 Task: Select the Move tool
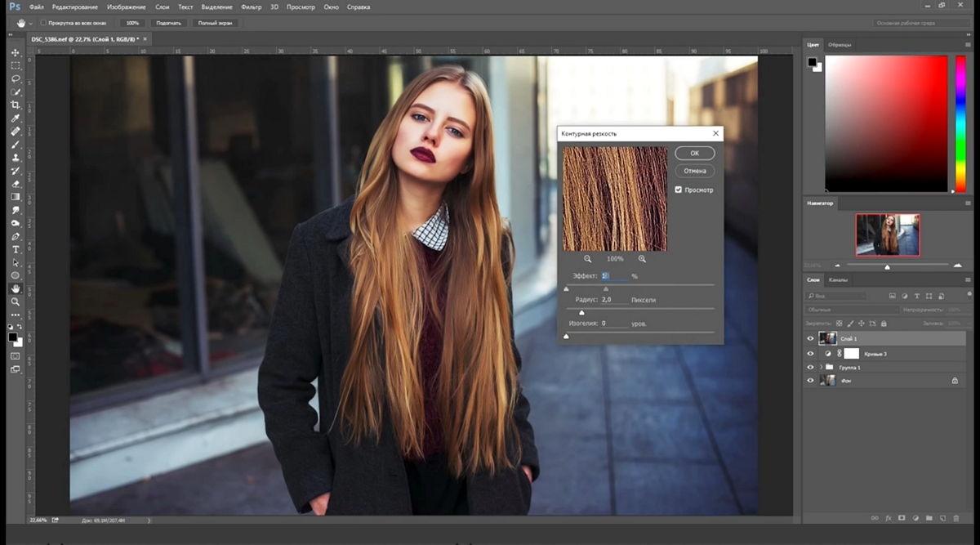tap(15, 52)
